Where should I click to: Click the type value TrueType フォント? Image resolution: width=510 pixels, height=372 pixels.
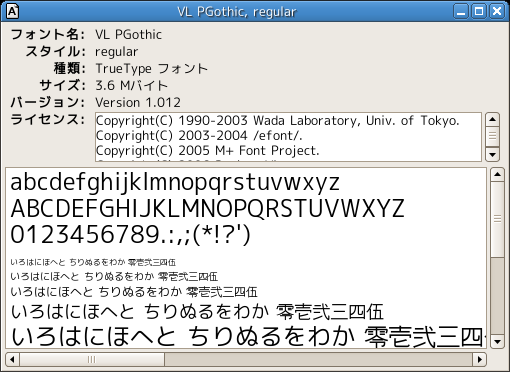tap(152, 69)
